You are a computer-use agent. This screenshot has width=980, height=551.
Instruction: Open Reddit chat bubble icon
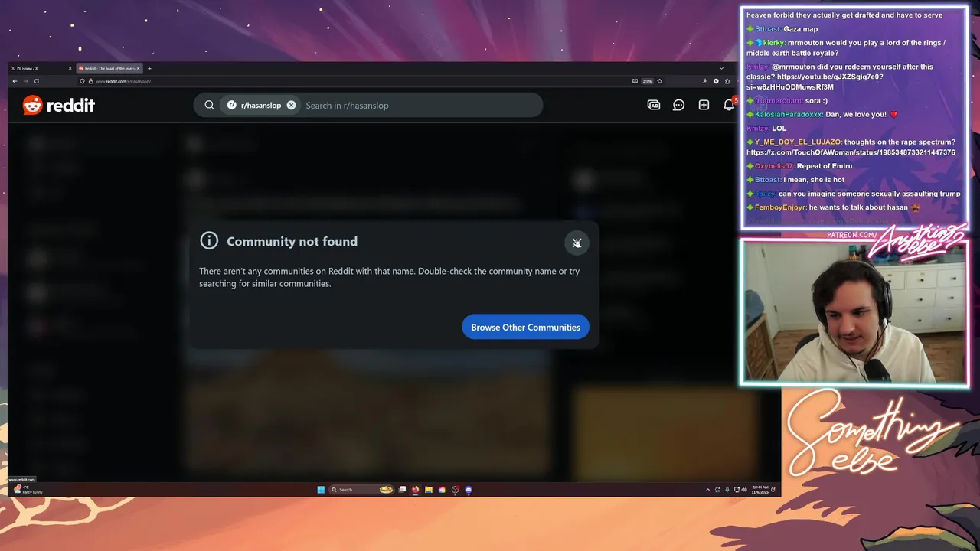(678, 105)
